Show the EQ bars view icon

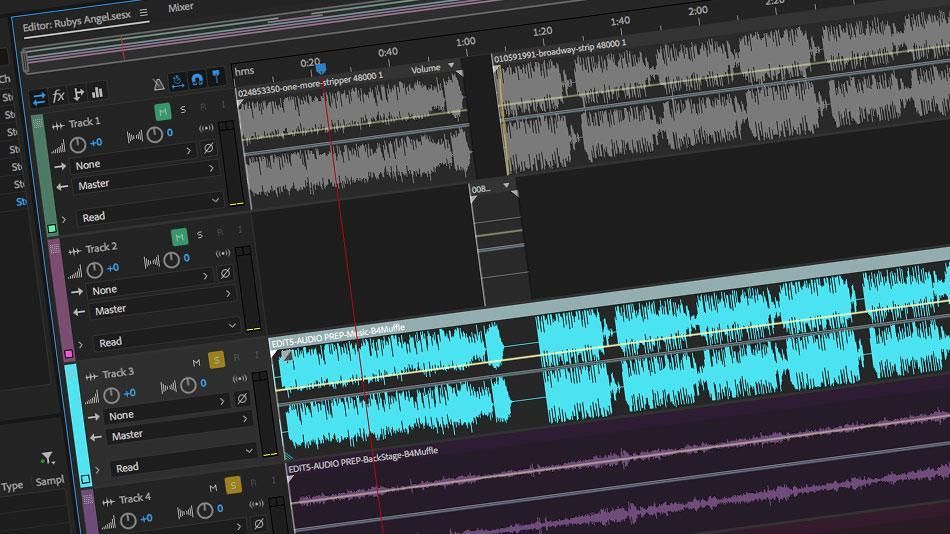pyautogui.click(x=97, y=92)
